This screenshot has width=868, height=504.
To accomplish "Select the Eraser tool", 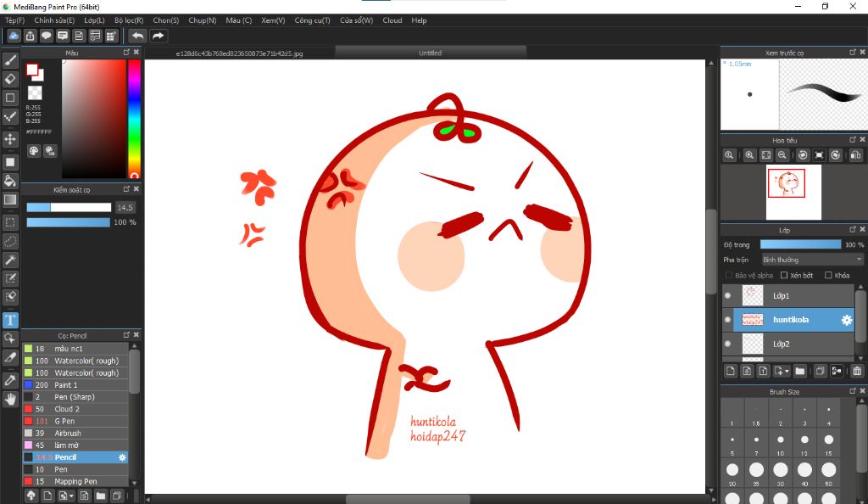I will 10,79.
